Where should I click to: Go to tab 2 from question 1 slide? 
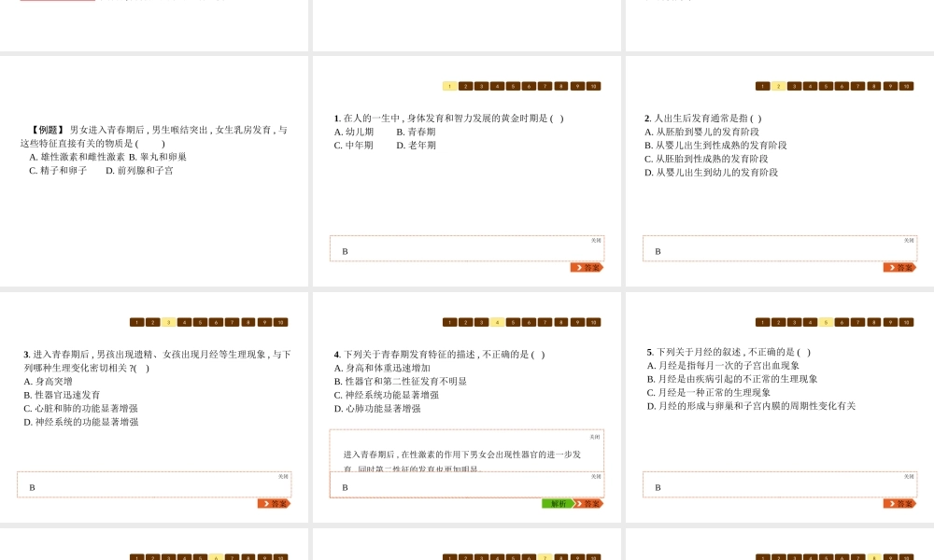tap(466, 86)
